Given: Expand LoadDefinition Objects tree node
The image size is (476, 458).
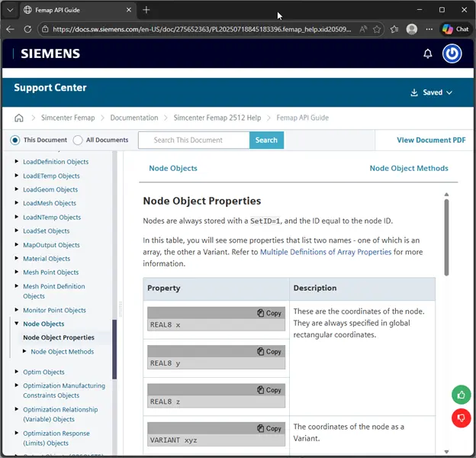Looking at the screenshot, I should coord(17,161).
